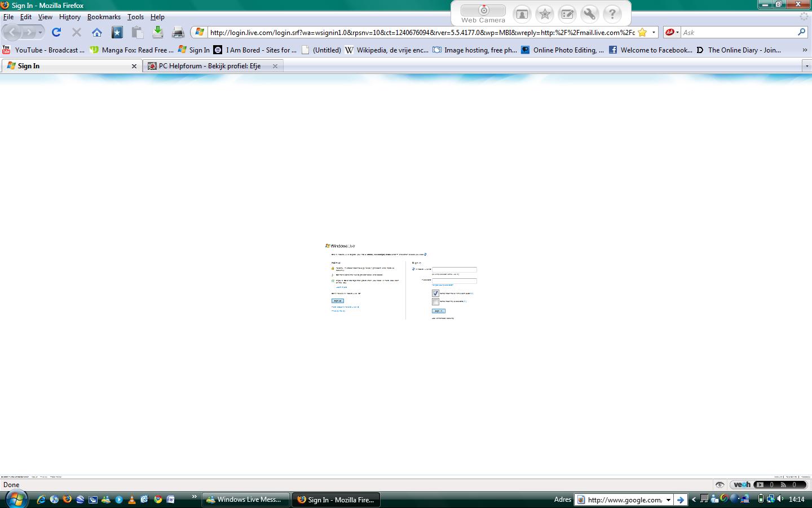Go to the Home page icon
This screenshot has width=812, height=508.
[97, 32]
